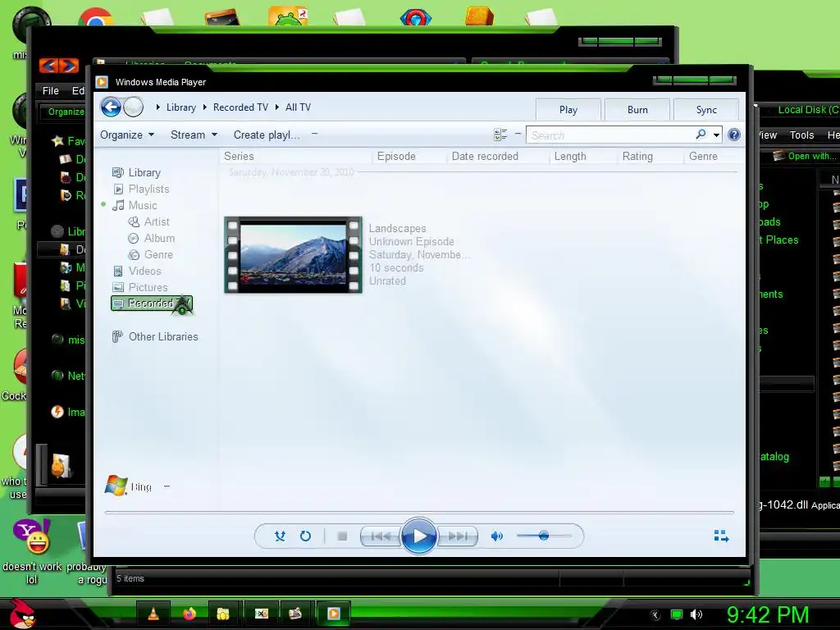Select Album under Music
This screenshot has width=840, height=630.
[x=151, y=239]
